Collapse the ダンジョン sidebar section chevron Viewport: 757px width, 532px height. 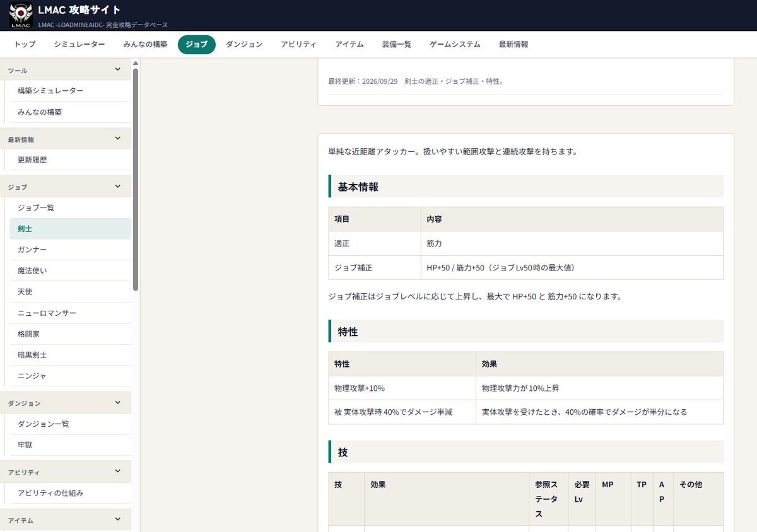click(117, 402)
